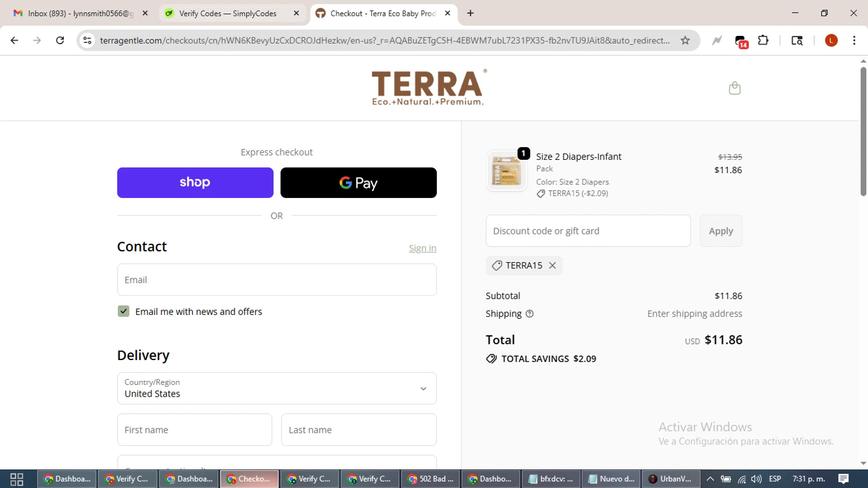Image resolution: width=868 pixels, height=488 pixels.
Task: Pay with Google Pay button
Action: [358, 182]
